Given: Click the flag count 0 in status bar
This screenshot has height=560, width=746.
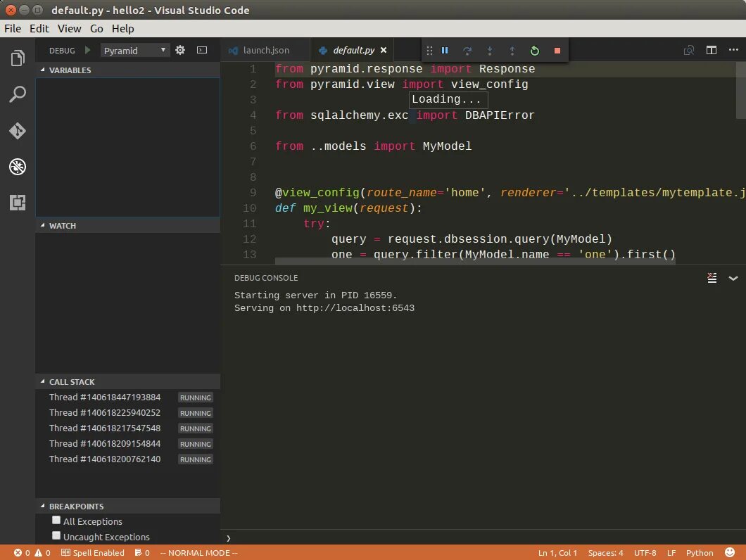Looking at the screenshot, I should [x=141, y=552].
